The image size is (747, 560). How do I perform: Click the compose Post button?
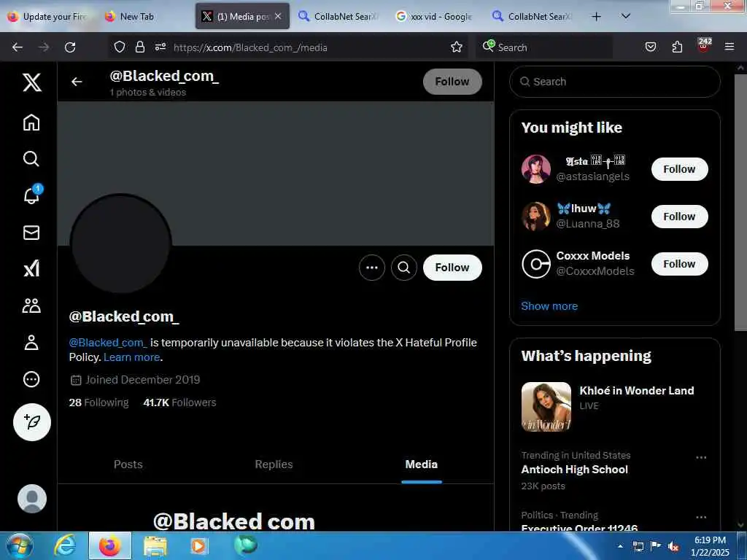click(32, 422)
